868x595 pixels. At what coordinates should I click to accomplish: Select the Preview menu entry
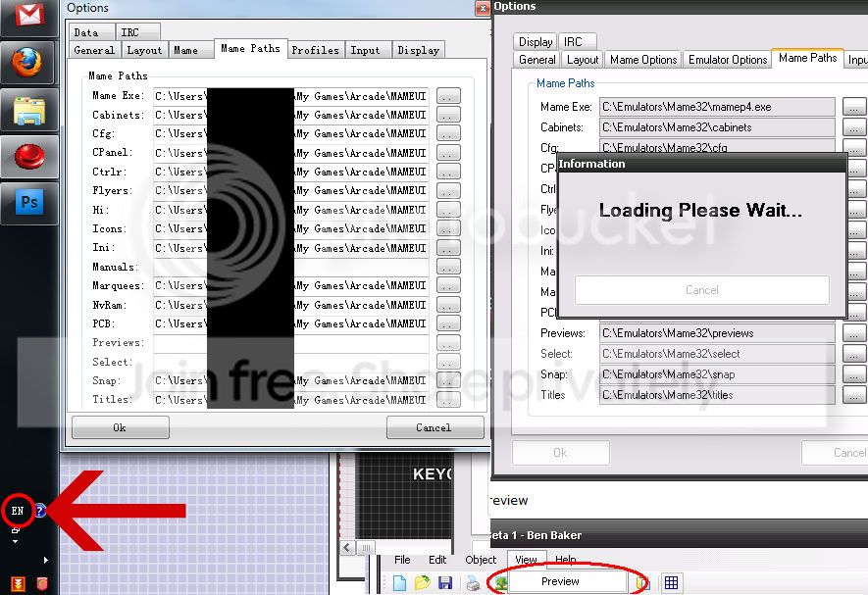[560, 581]
